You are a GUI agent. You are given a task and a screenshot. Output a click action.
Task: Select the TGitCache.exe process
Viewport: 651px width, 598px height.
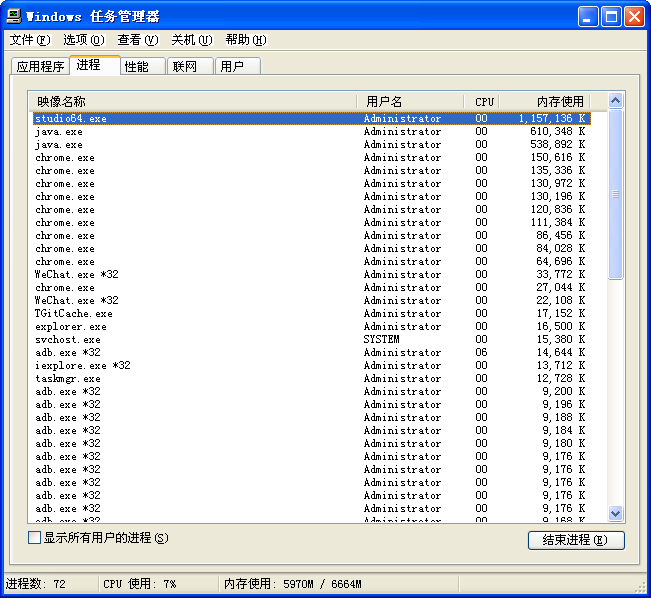312,314
